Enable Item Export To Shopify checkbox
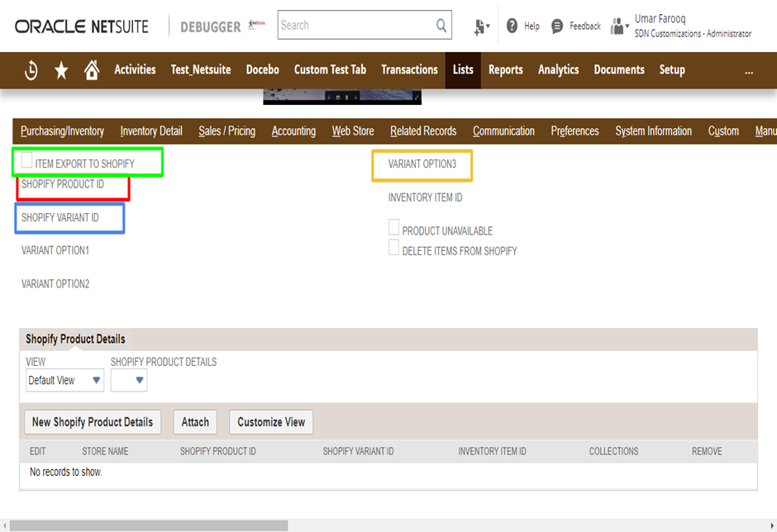This screenshot has width=777, height=532. point(26,160)
